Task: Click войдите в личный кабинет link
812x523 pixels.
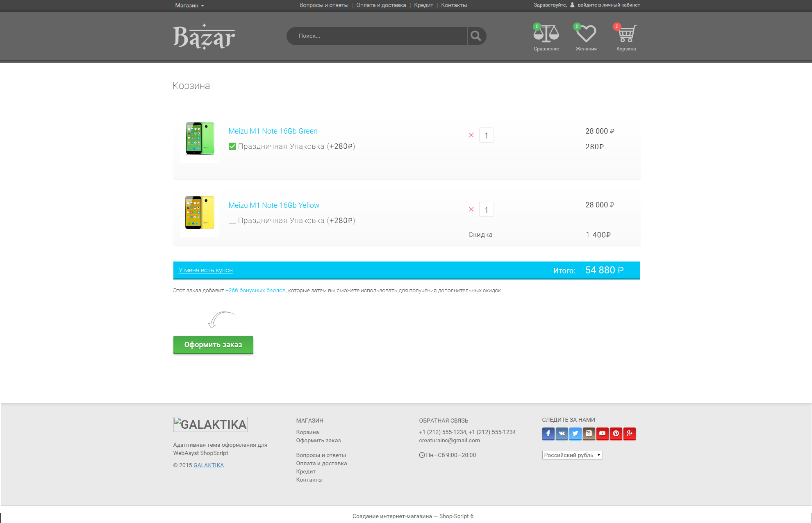Action: 609,5
